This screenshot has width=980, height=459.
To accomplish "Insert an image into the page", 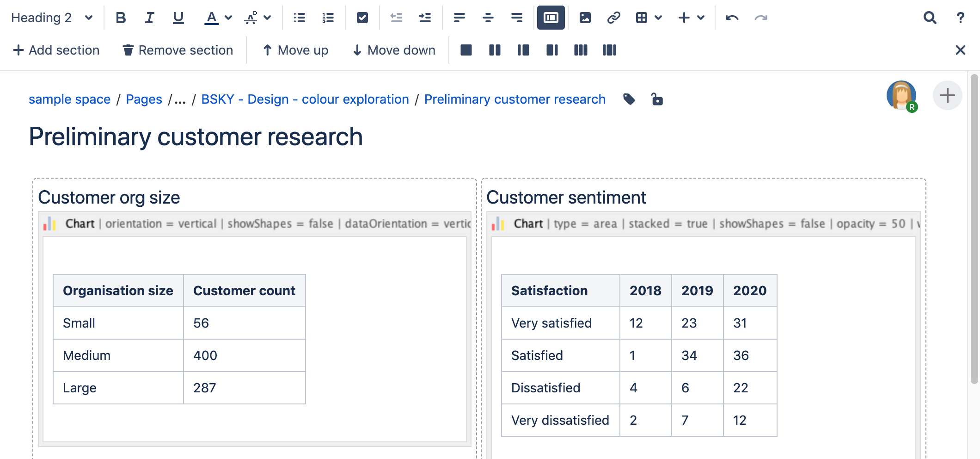I will (x=585, y=18).
